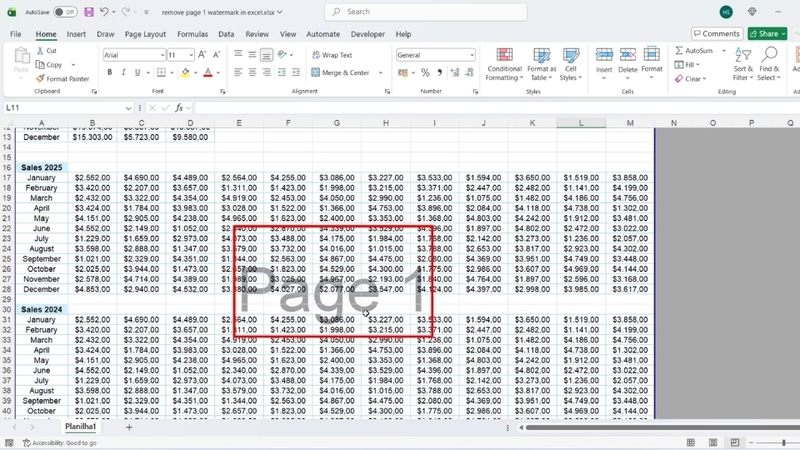Screen dimensions: 800x450
Task: Click the Increase Indent icon
Action: 296,72
